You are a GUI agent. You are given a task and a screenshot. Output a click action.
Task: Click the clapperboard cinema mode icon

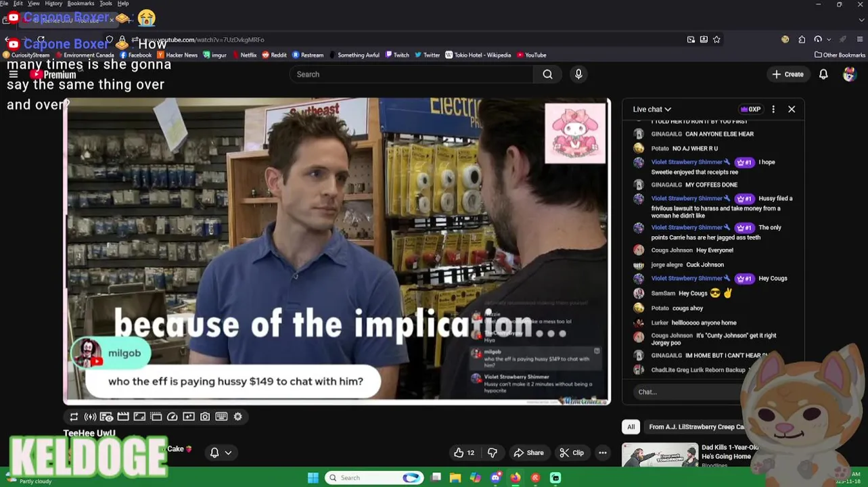coord(123,417)
